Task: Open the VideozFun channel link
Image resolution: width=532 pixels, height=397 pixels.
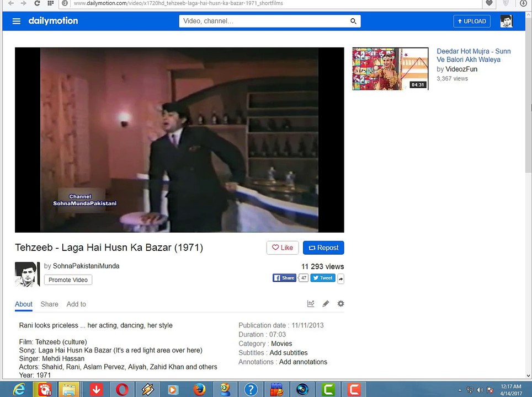Action: [x=461, y=69]
